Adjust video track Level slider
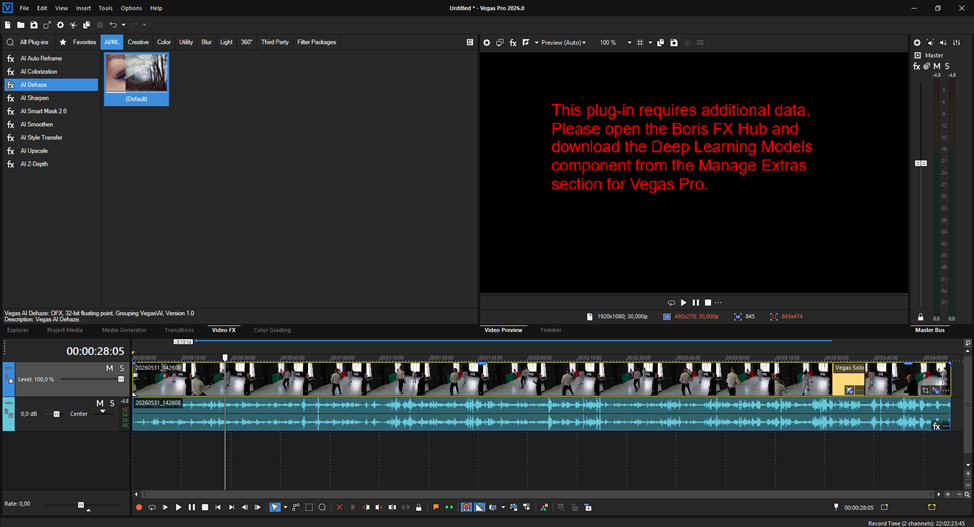 (x=121, y=379)
